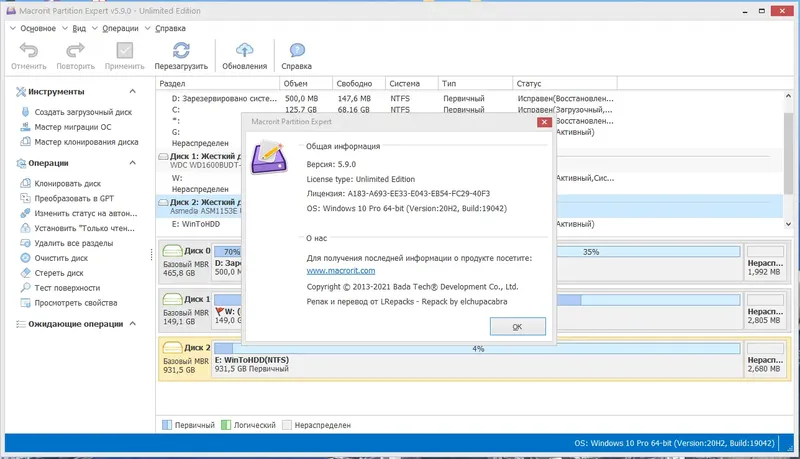
Task: Click Логический legend color swatch
Action: click(x=226, y=425)
